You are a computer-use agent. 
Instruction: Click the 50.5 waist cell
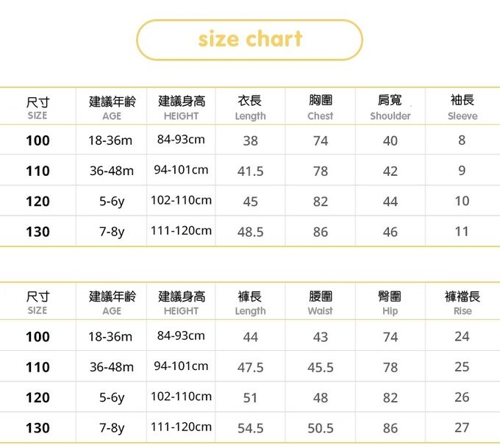tap(320, 428)
